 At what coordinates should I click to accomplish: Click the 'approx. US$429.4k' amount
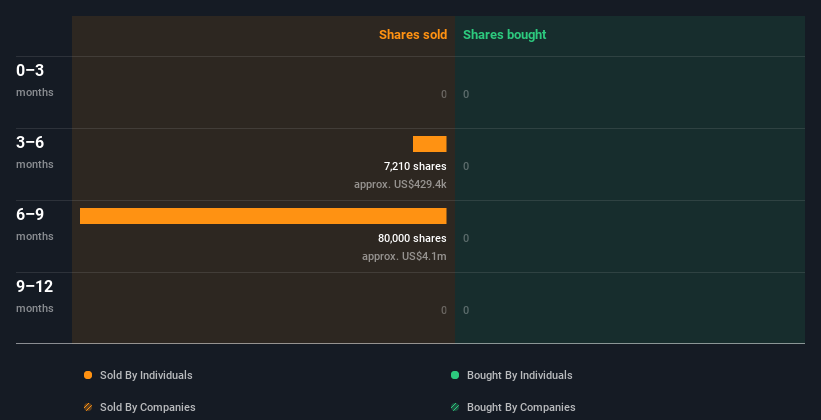click(x=400, y=184)
